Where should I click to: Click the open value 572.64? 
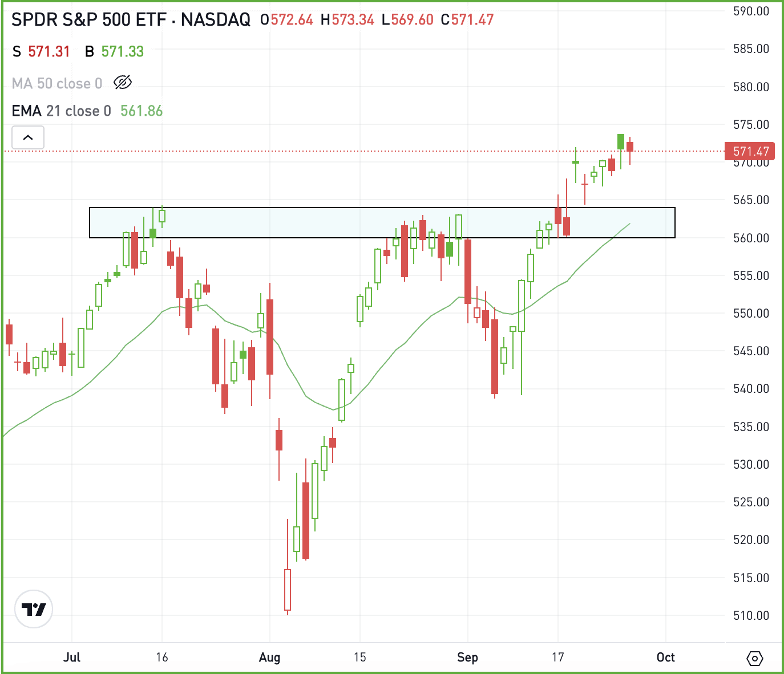pyautogui.click(x=292, y=20)
